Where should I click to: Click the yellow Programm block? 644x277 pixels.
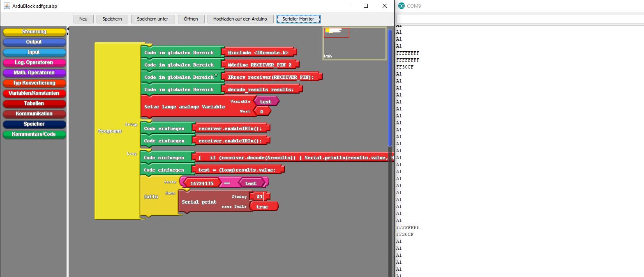110,131
